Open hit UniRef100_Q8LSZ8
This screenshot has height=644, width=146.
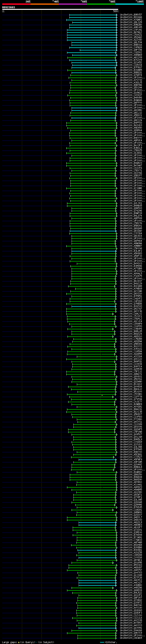[131, 22]
